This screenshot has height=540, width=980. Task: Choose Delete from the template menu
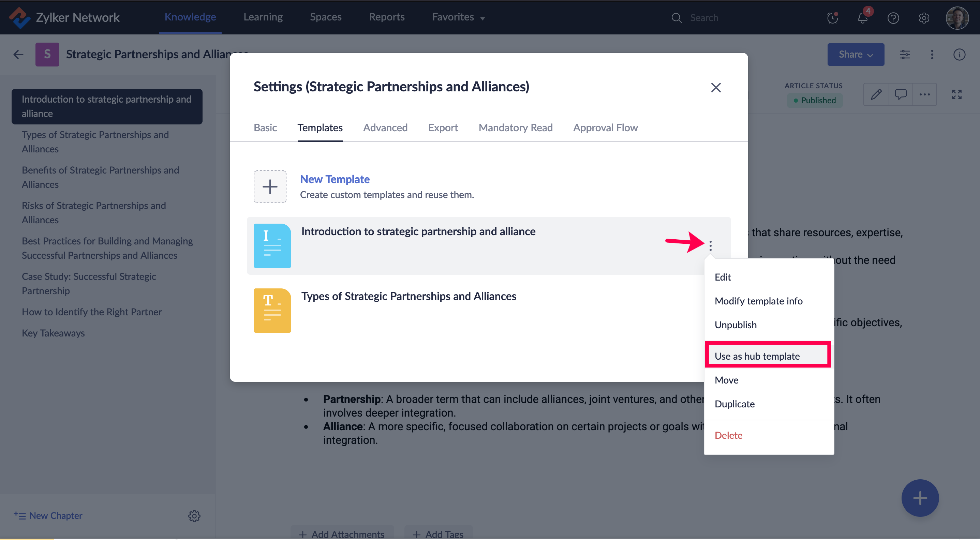[x=728, y=435]
